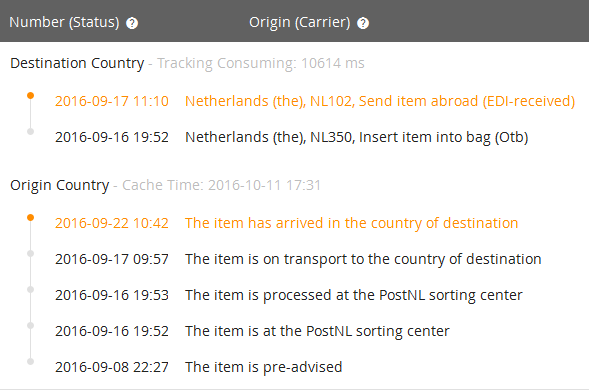Click Tracking Consuming: 10614 ms text

(261, 63)
